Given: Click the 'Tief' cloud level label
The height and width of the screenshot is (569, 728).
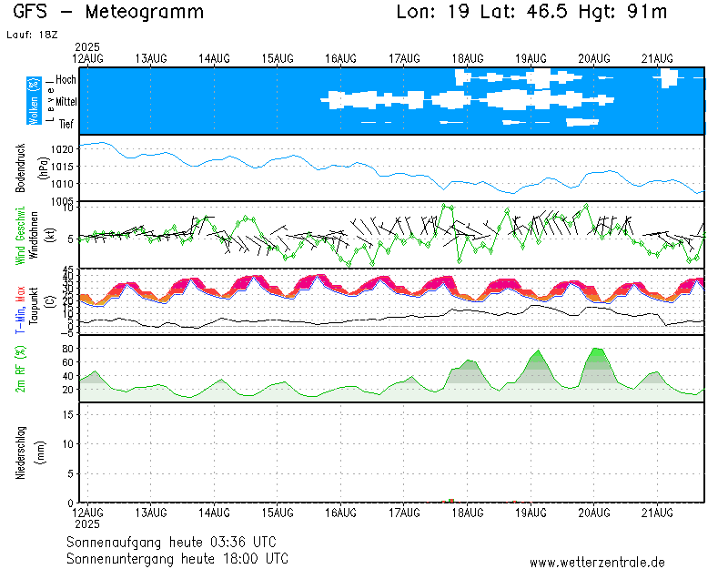Looking at the screenshot, I should [x=66, y=124].
